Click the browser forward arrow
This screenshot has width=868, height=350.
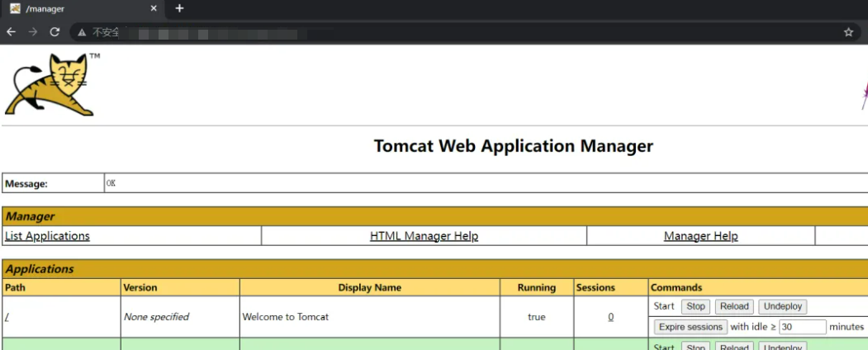pyautogui.click(x=33, y=32)
